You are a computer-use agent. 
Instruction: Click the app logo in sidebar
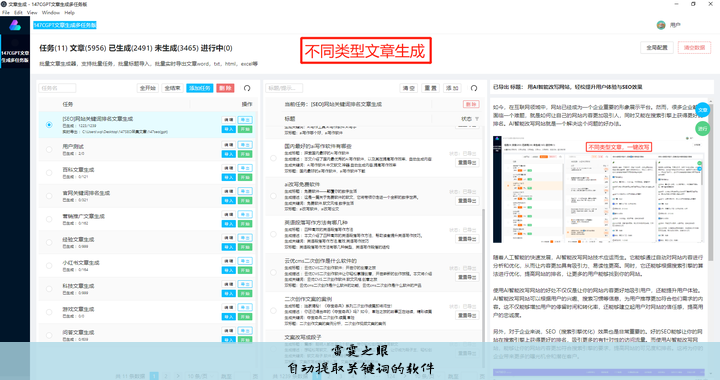15,25
